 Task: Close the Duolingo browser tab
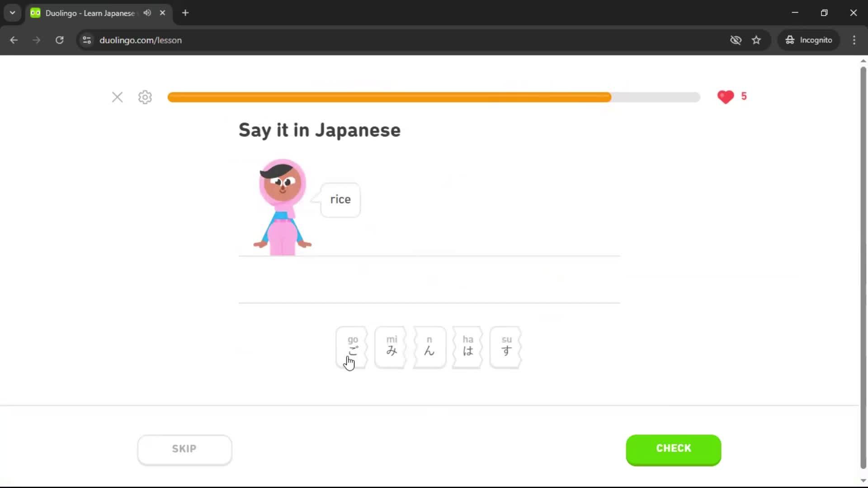[x=162, y=13]
